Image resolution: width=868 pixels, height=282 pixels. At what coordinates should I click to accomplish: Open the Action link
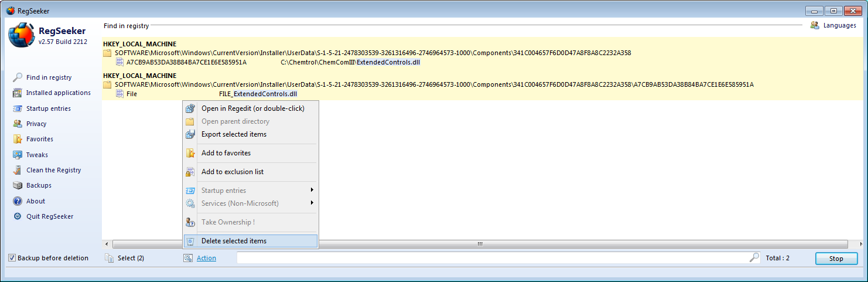[206, 258]
